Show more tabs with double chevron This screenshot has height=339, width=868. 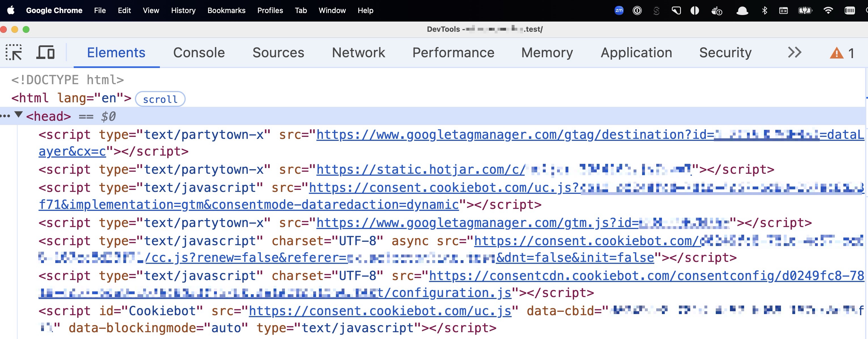[x=794, y=52]
